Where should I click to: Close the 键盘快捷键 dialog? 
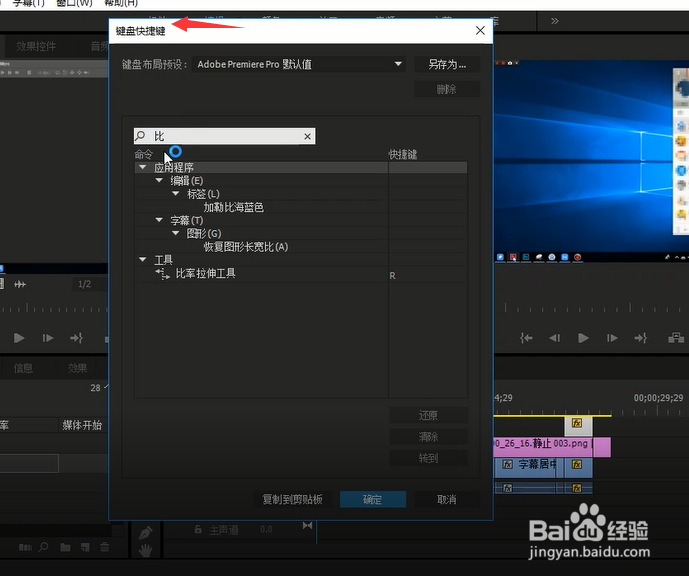[x=480, y=30]
